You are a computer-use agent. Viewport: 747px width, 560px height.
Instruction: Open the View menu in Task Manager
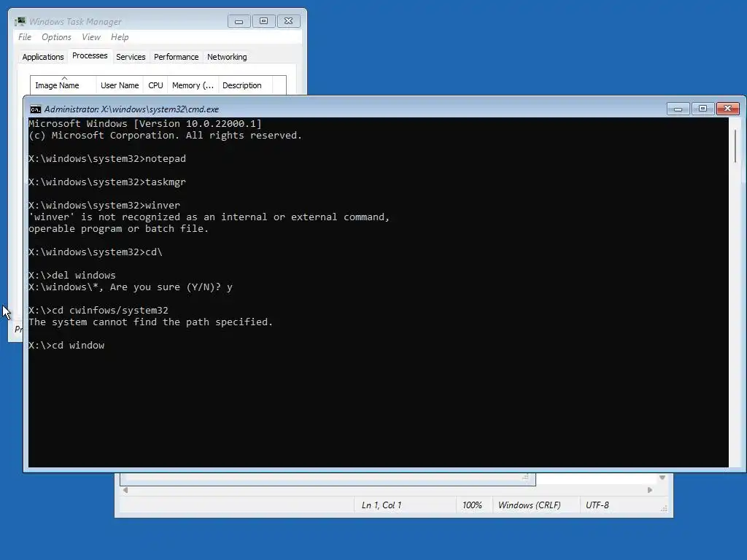pyautogui.click(x=91, y=37)
